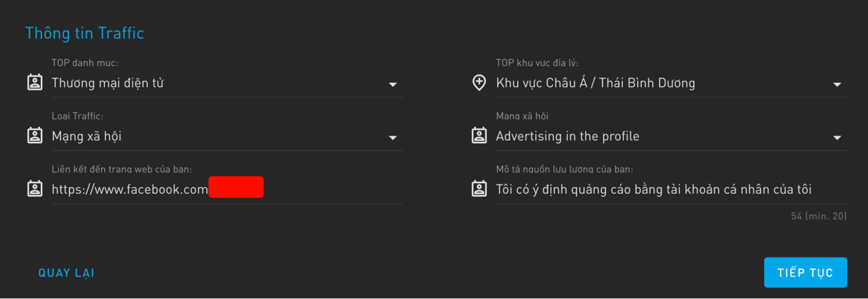
Task: Click the icon beside TOP danh mục field
Action: 35,82
